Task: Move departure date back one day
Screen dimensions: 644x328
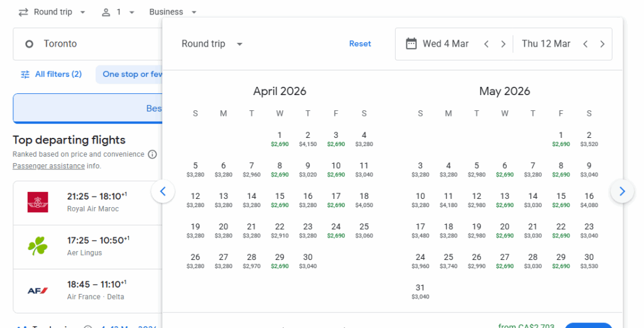Action: [x=487, y=45]
